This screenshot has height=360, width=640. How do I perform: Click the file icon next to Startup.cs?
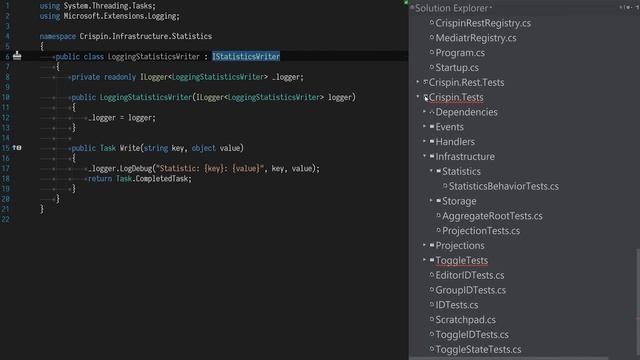click(431, 67)
